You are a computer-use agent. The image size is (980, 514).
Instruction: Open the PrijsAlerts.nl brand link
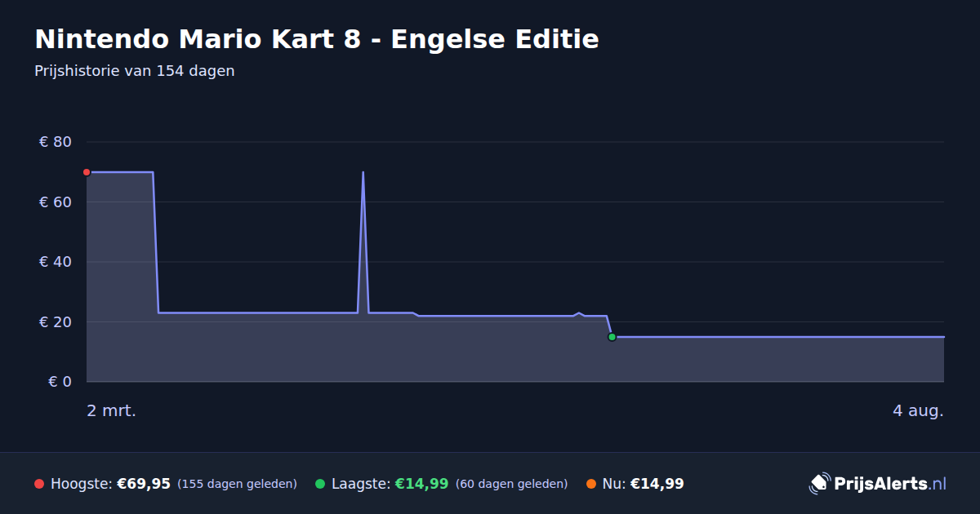878,484
